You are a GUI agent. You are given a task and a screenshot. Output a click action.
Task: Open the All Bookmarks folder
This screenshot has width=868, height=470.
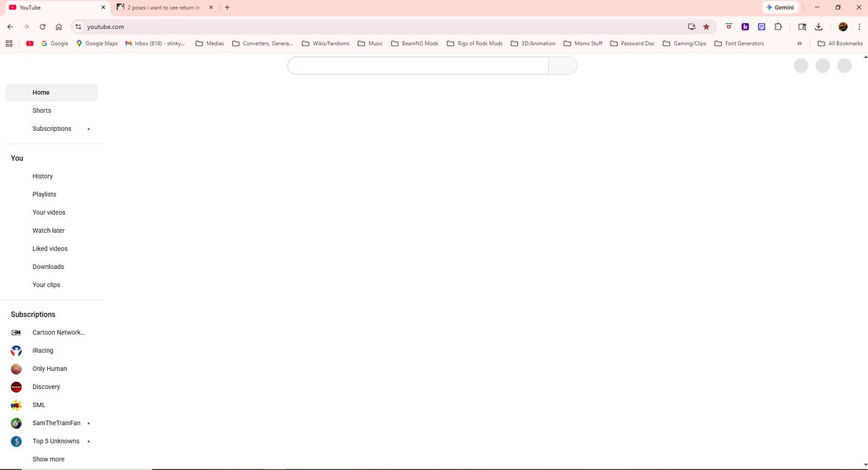(x=841, y=43)
